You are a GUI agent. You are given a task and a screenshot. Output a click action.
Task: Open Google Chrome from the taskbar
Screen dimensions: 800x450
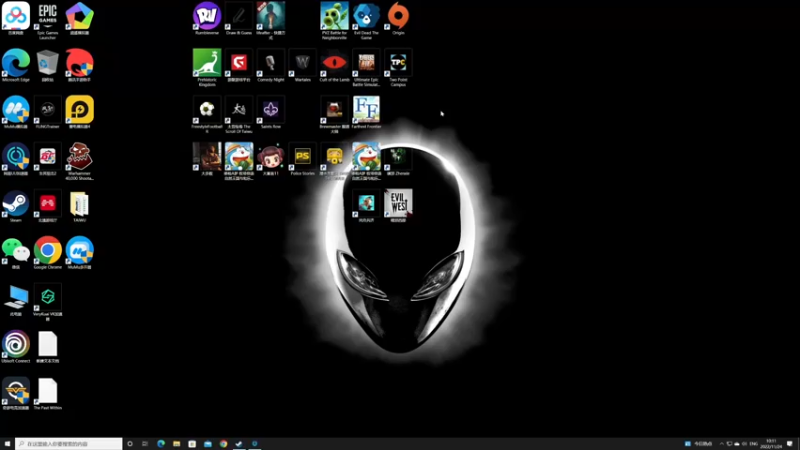[223, 444]
